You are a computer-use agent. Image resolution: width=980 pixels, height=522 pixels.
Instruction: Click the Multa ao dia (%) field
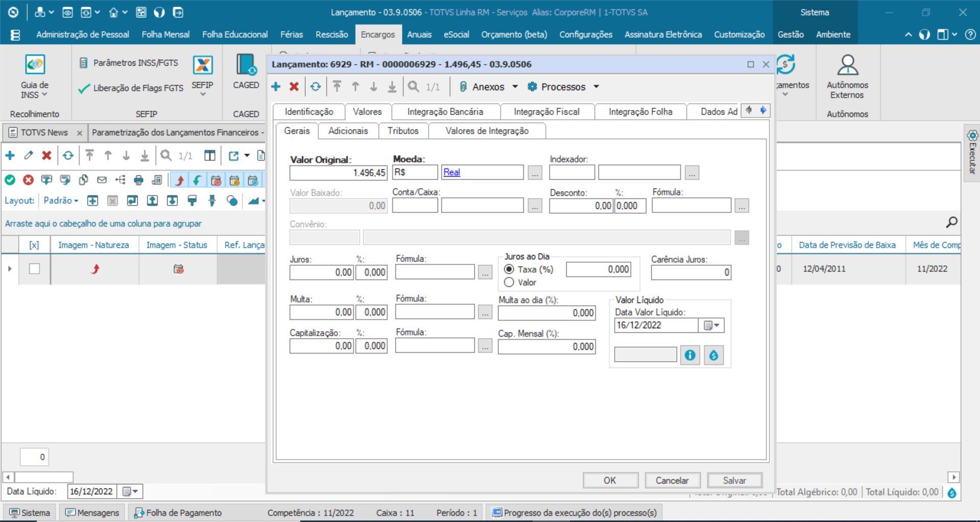click(547, 313)
